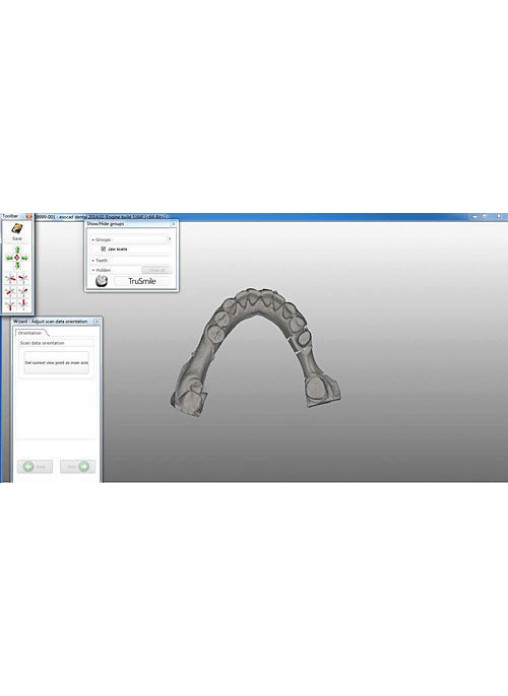The height and width of the screenshot is (696, 508).
Task: Click the red center view reset icon
Action: click(17, 257)
